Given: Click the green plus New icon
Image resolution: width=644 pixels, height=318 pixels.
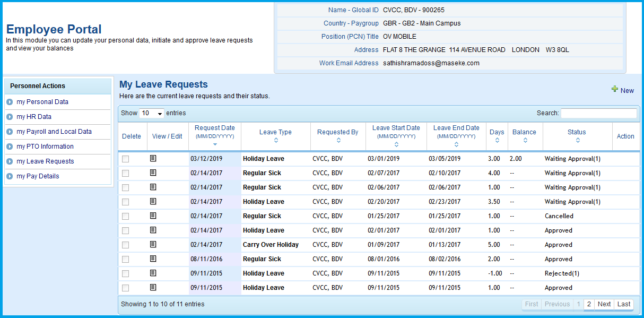Looking at the screenshot, I should (x=615, y=90).
